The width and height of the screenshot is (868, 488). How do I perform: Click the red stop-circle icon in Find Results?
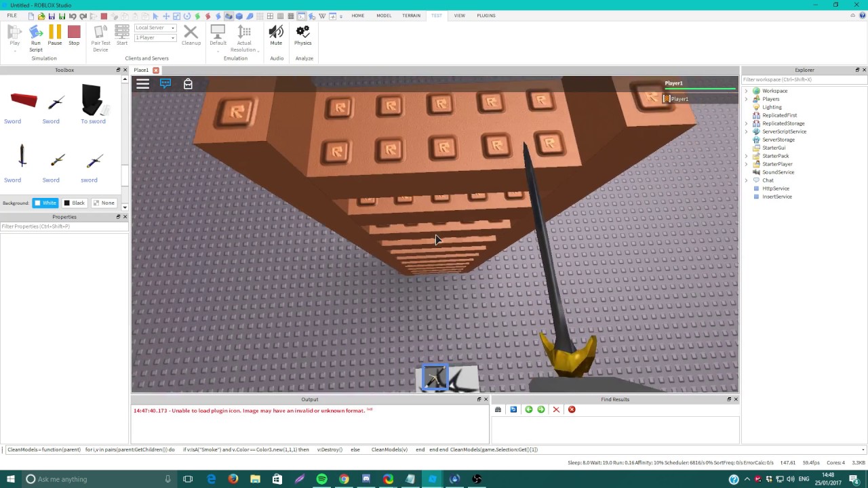[x=572, y=409]
